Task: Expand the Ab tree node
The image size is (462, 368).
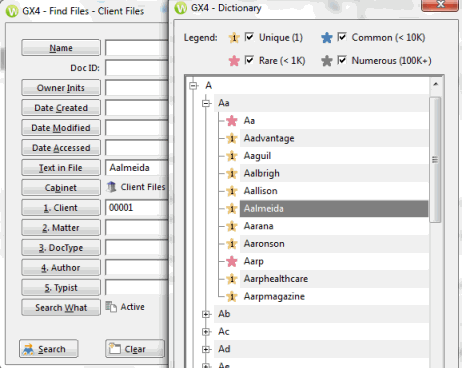Action: click(206, 314)
